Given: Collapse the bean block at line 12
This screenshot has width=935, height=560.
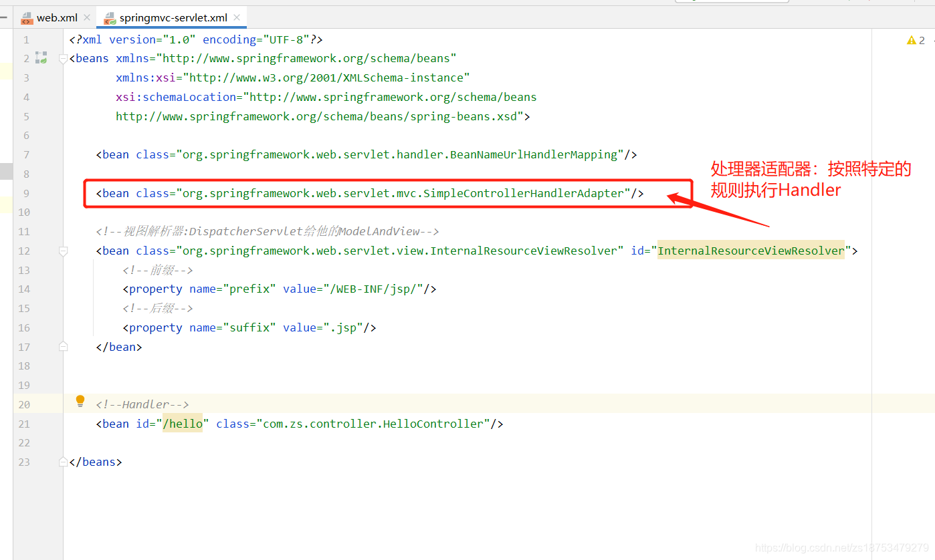Looking at the screenshot, I should tap(64, 251).
